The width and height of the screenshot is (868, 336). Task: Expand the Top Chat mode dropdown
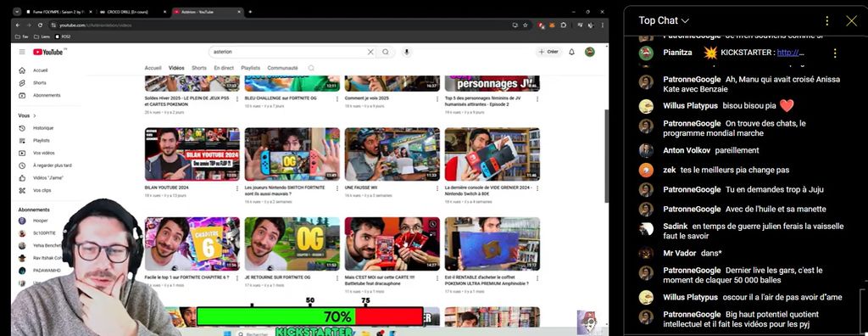click(x=663, y=20)
